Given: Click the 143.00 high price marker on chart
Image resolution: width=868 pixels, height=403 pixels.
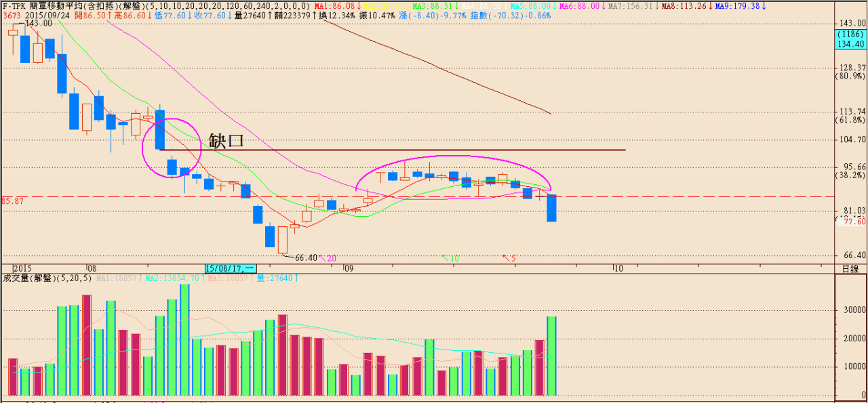Looking at the screenshot, I should (x=37, y=23).
